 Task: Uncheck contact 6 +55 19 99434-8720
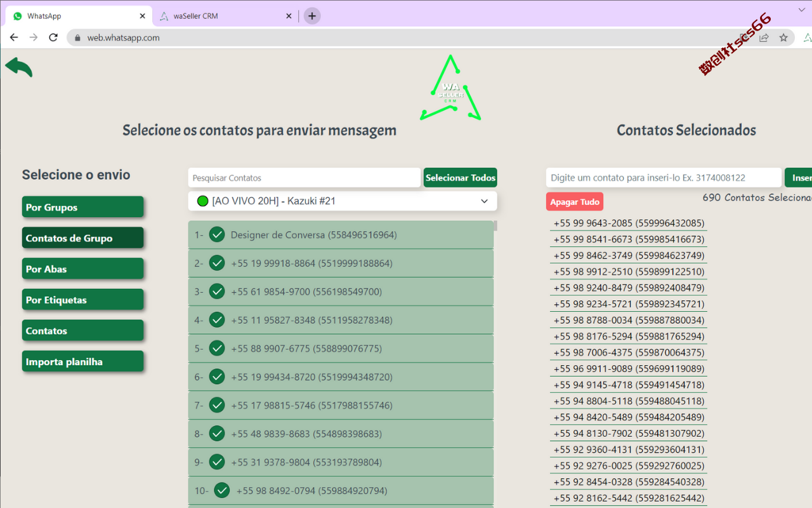[217, 377]
